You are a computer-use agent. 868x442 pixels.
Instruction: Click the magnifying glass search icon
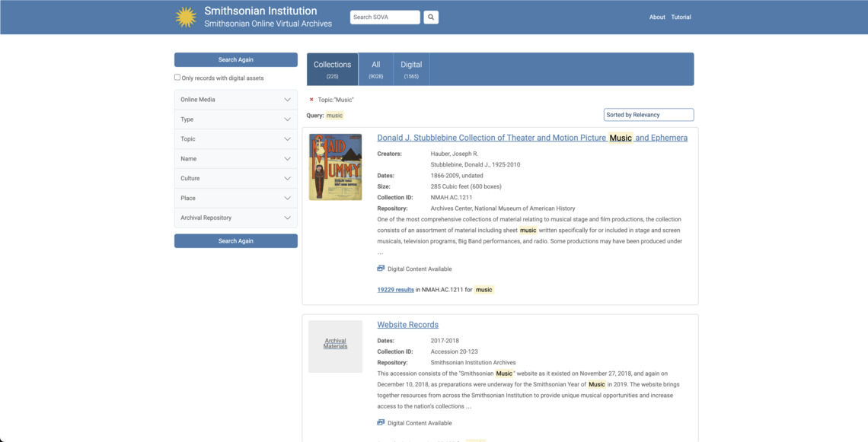[431, 16]
